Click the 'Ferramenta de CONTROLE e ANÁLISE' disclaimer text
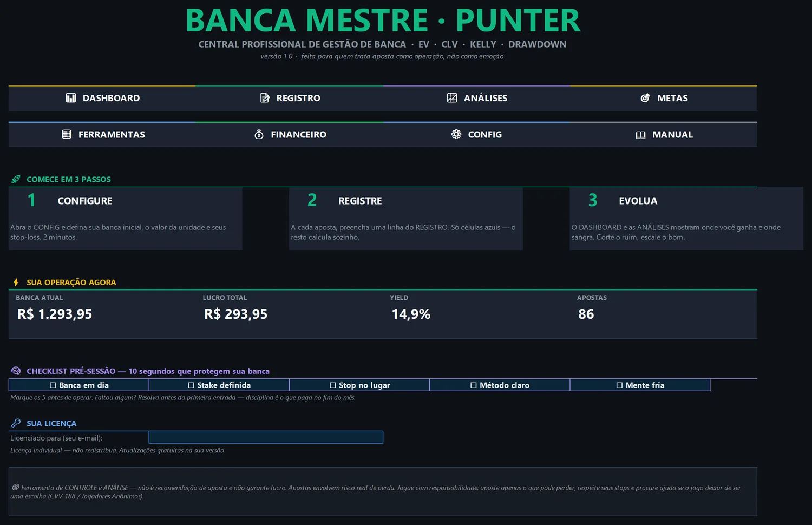The image size is (812, 525). pos(376,491)
